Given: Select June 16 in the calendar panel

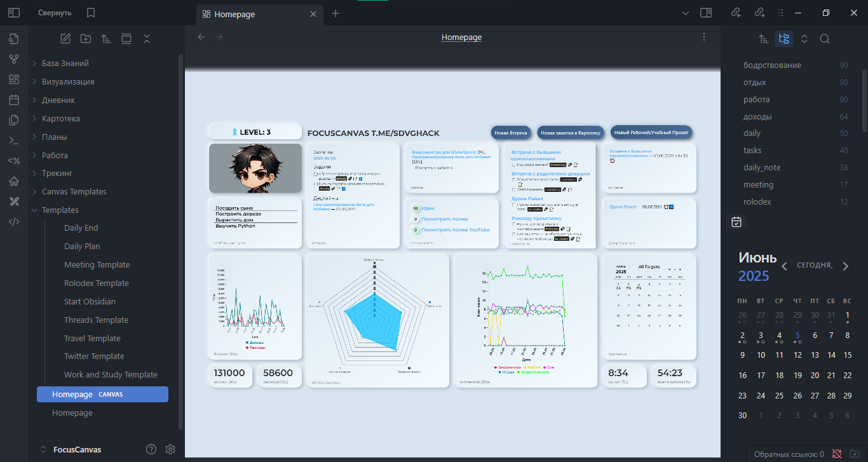Looking at the screenshot, I should pos(742,375).
